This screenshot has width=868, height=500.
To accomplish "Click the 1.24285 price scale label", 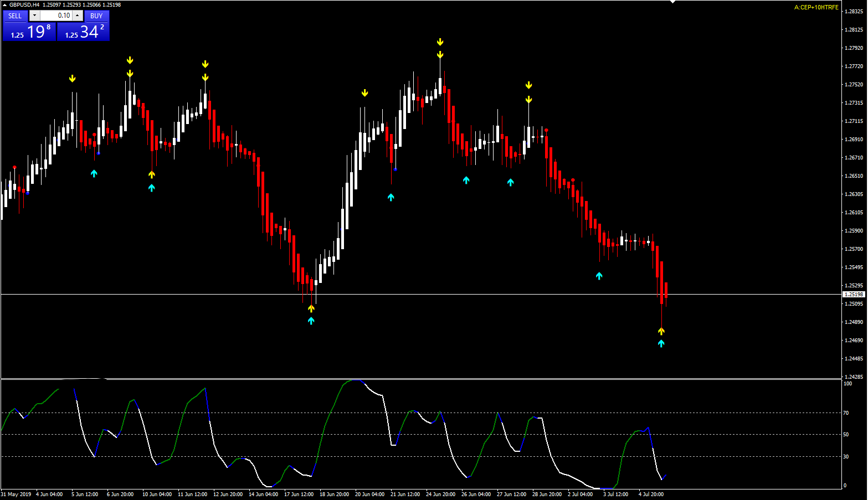I will pos(854,377).
